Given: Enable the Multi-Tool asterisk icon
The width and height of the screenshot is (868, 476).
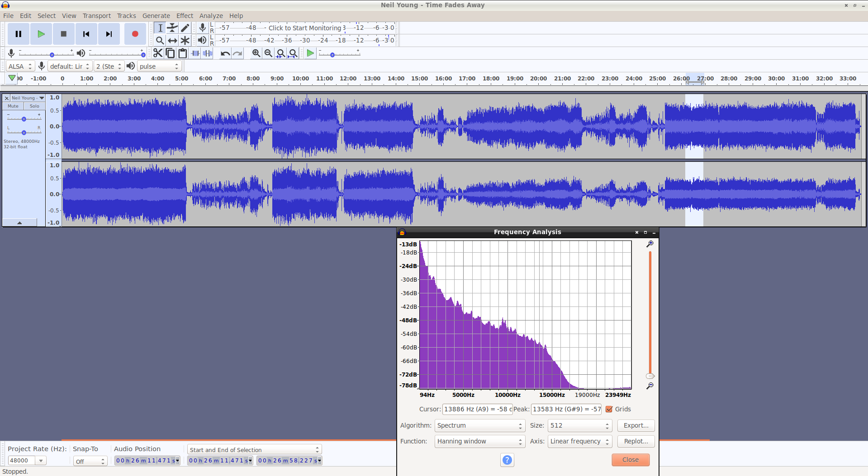Looking at the screenshot, I should (185, 41).
